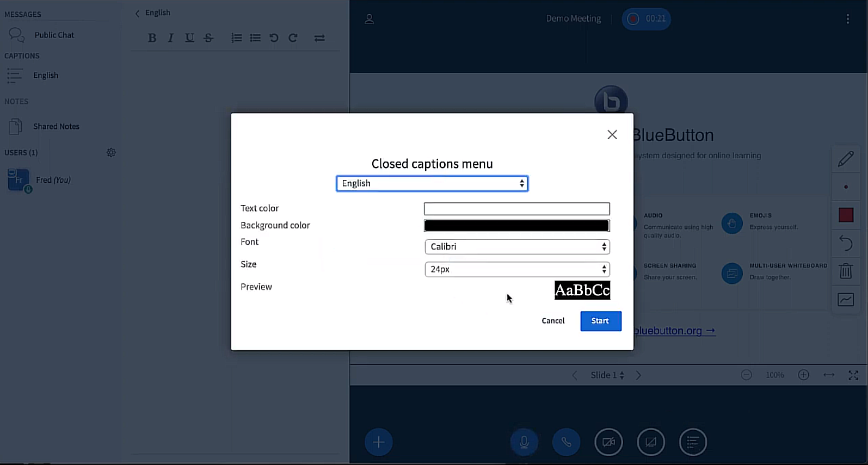Open the caption language dropdown showing English
Image resolution: width=868 pixels, height=465 pixels.
(x=432, y=184)
